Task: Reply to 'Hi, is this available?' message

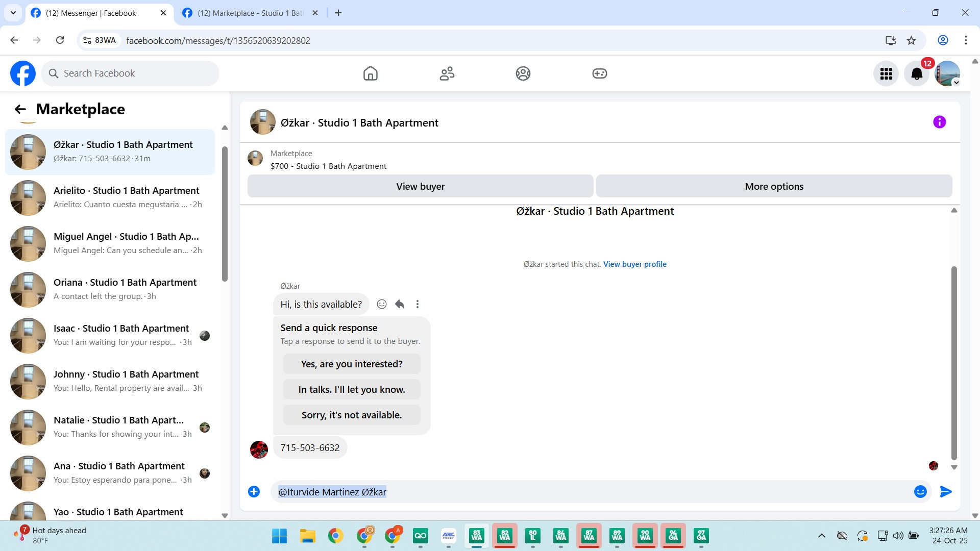Action: tap(400, 304)
